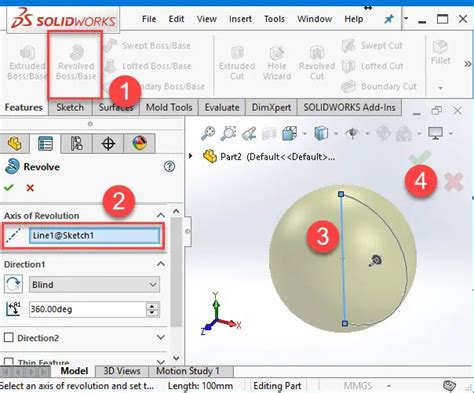Click the Zoom to Fit magnifier icon
Screen dimensions: 474x393
(x=208, y=134)
